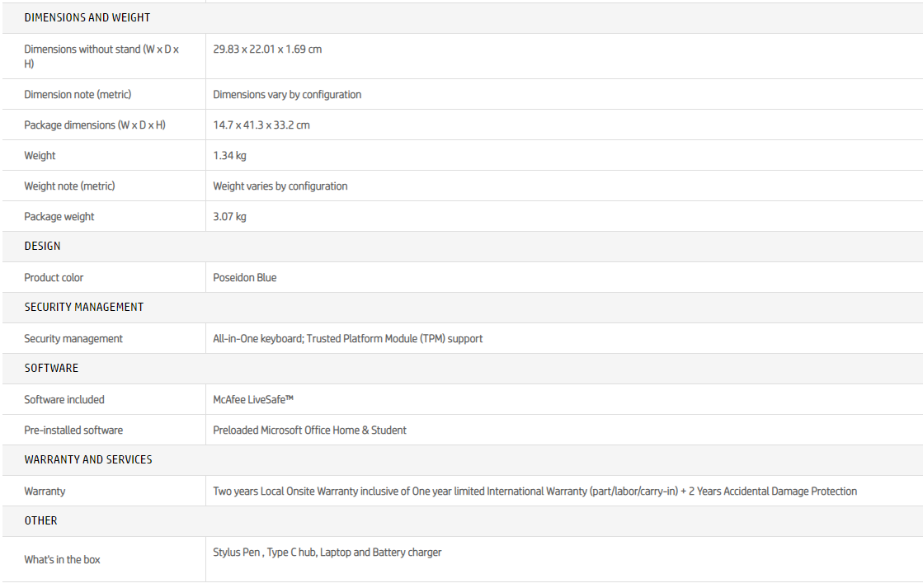Select the 'Weight varies by configuration' text
The height and width of the screenshot is (588, 923).
click(280, 186)
